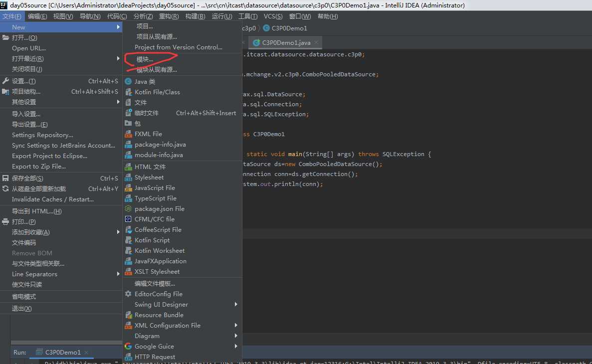This screenshot has width=592, height=364.
Task: Expand the Swing UI Designer submenu arrow
Action: pos(236,304)
